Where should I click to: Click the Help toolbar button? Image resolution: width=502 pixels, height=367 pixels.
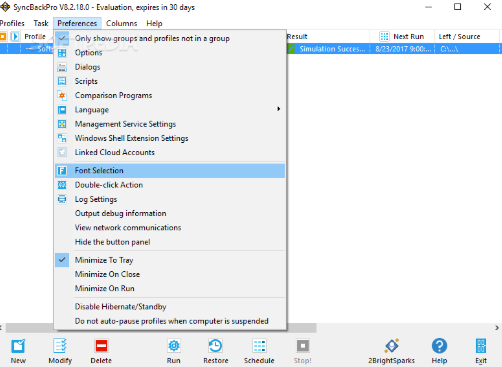(x=439, y=351)
